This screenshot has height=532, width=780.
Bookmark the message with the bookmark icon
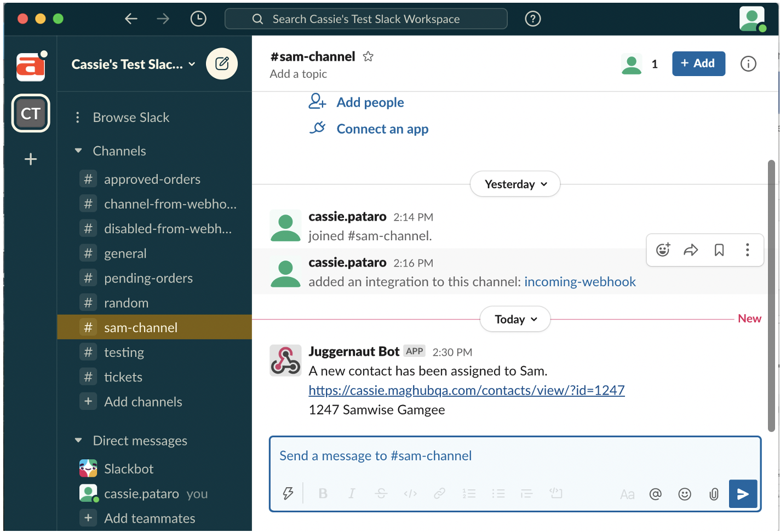coord(719,250)
